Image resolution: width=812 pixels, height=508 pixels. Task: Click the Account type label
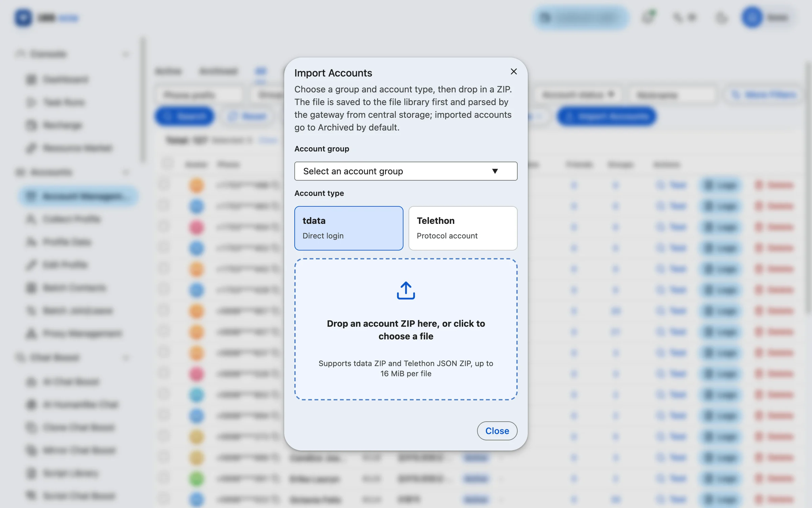[x=319, y=193]
